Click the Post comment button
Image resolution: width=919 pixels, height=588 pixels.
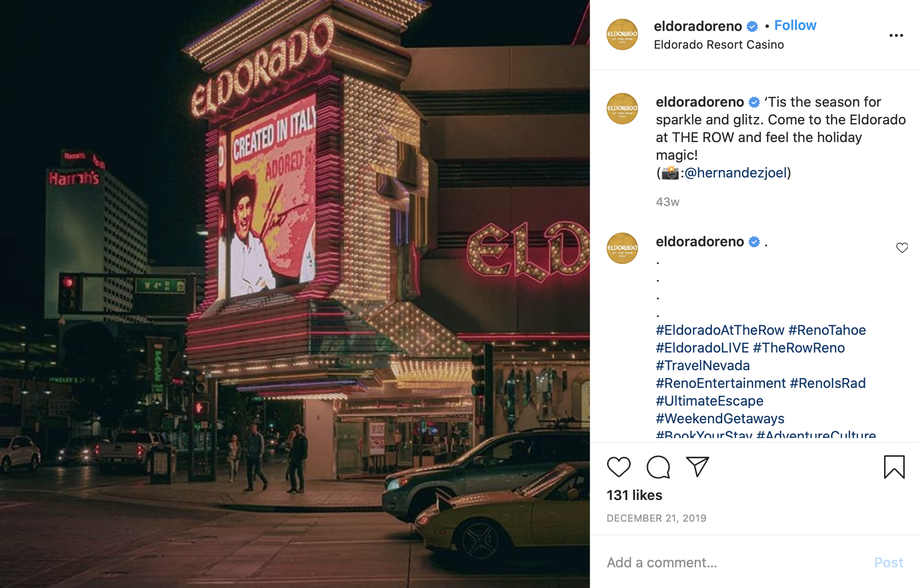(888, 562)
